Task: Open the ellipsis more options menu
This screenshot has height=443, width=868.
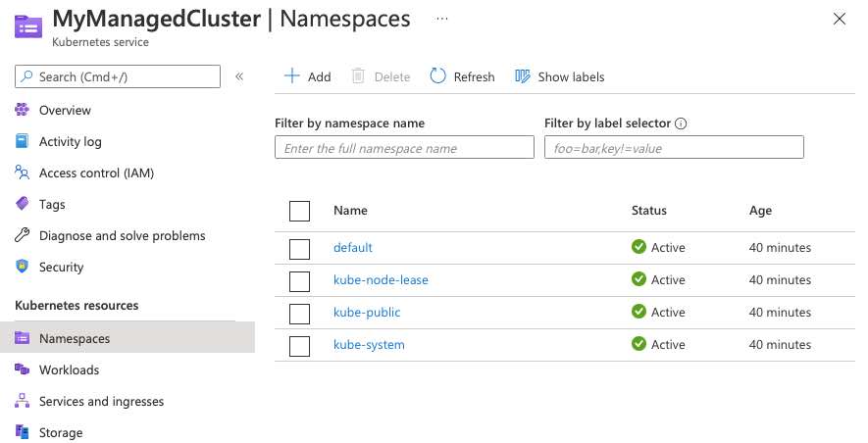Action: coord(441,19)
